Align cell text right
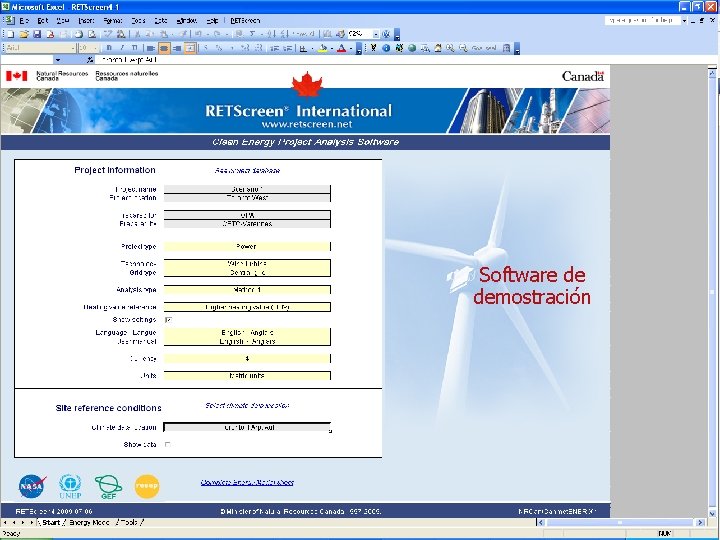The height and width of the screenshot is (540, 720). click(x=177, y=48)
